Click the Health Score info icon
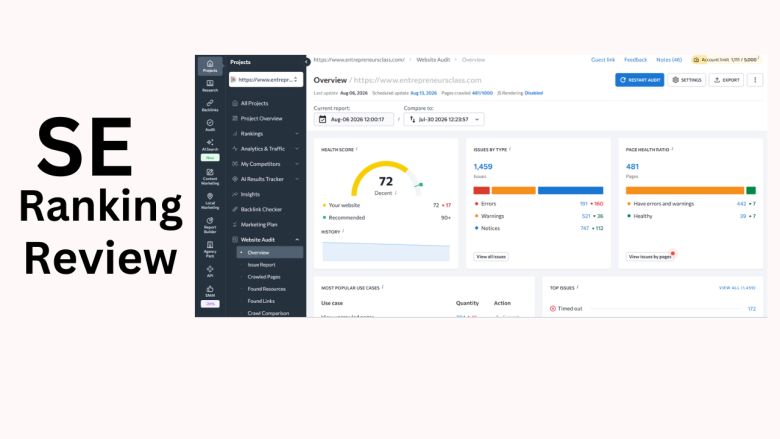The image size is (780, 439). [357, 149]
